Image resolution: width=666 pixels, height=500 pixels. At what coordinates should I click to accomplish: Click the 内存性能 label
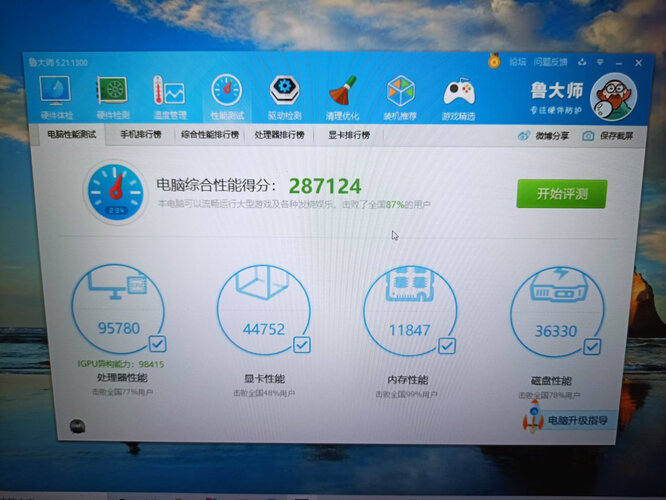tap(407, 380)
